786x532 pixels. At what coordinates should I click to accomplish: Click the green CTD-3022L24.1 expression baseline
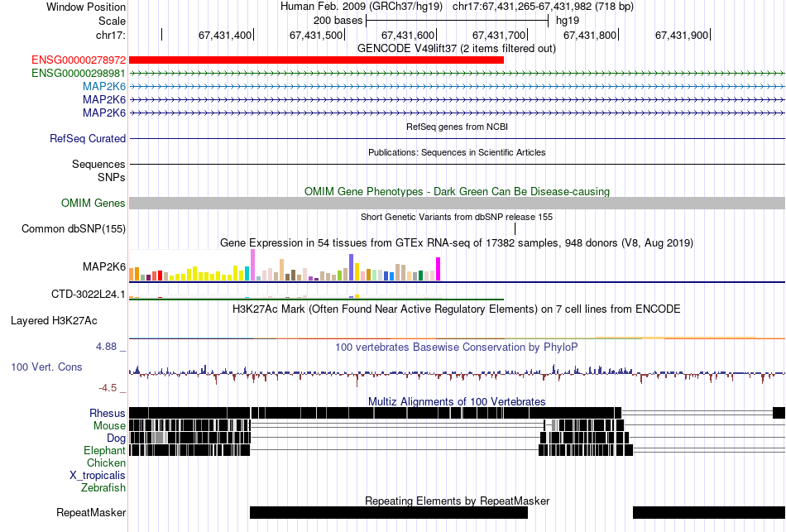click(x=316, y=300)
